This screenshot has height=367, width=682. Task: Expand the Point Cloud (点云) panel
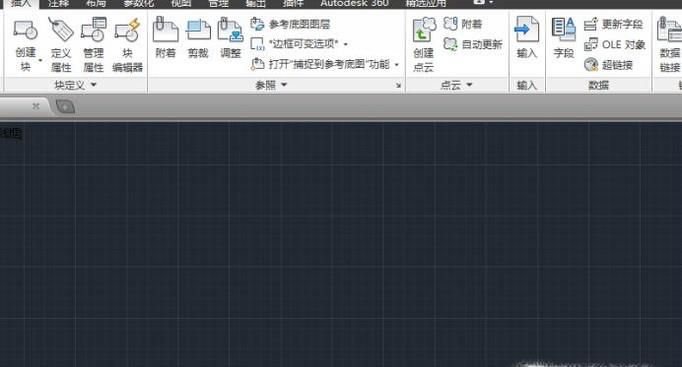pyautogui.click(x=456, y=85)
